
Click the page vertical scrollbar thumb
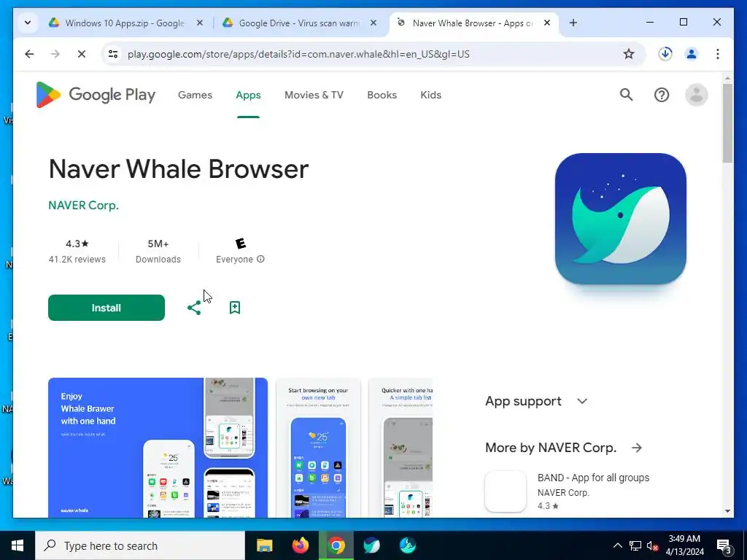click(727, 123)
